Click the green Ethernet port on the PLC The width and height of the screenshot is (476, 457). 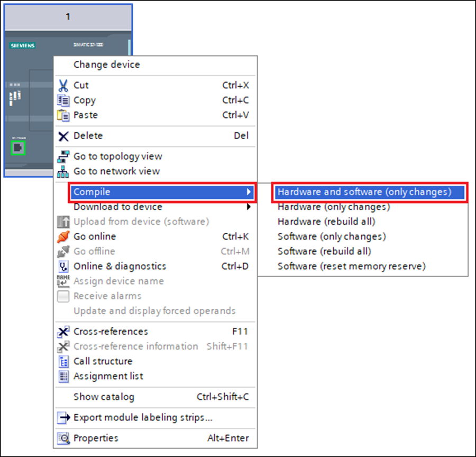pyautogui.click(x=17, y=148)
